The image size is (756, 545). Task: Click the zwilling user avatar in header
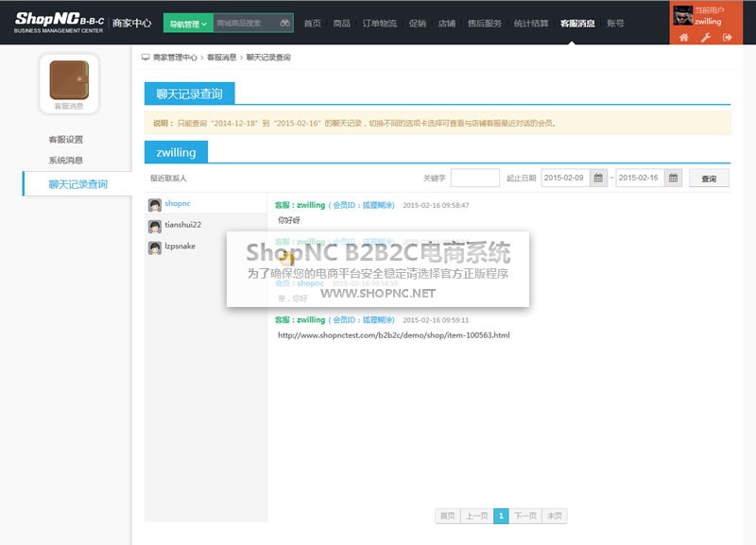coord(682,15)
